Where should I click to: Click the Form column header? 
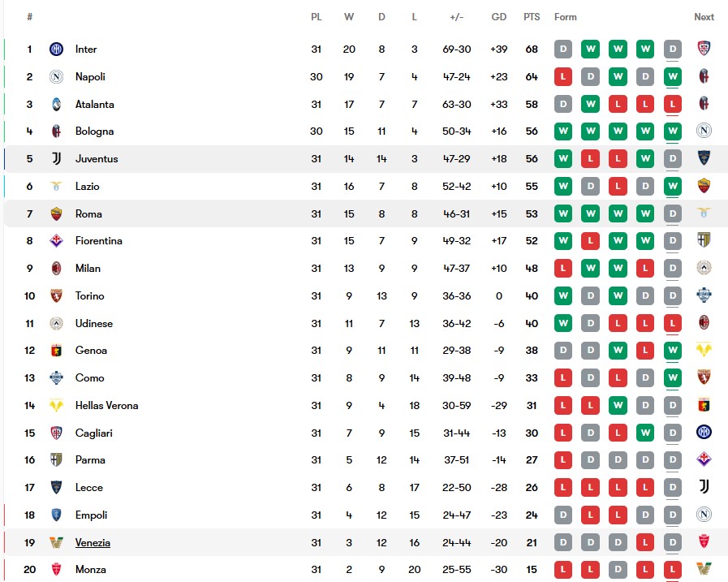point(565,17)
